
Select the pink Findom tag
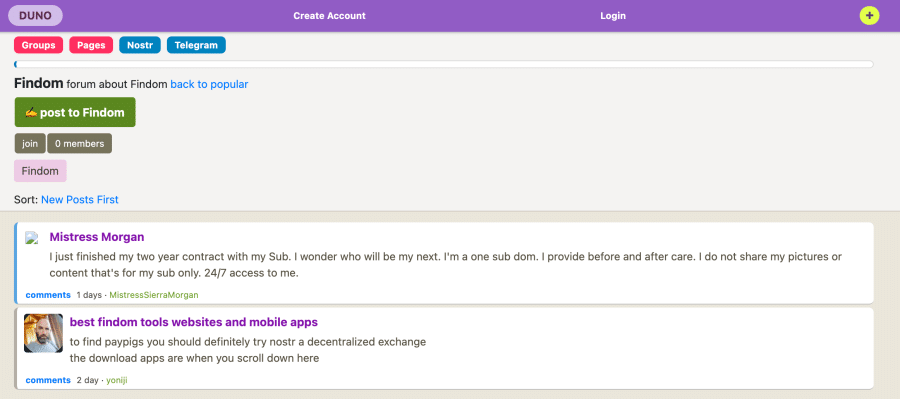pos(40,171)
